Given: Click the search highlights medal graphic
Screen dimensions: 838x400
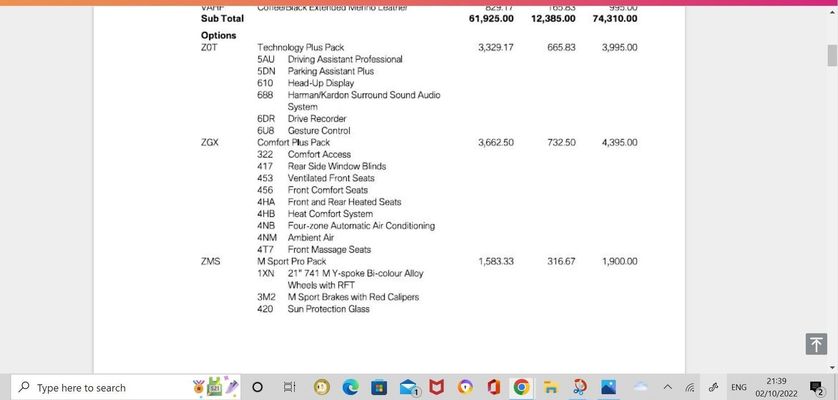Looking at the screenshot, I should tap(215, 386).
